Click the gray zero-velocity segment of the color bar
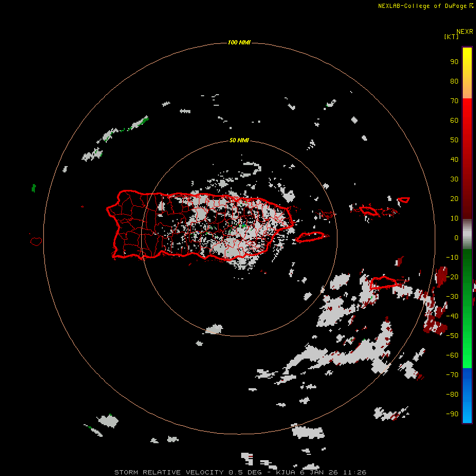 (x=467, y=234)
